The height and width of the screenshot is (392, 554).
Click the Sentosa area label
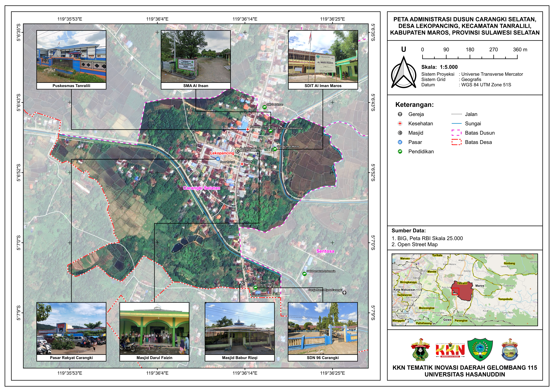click(325, 251)
